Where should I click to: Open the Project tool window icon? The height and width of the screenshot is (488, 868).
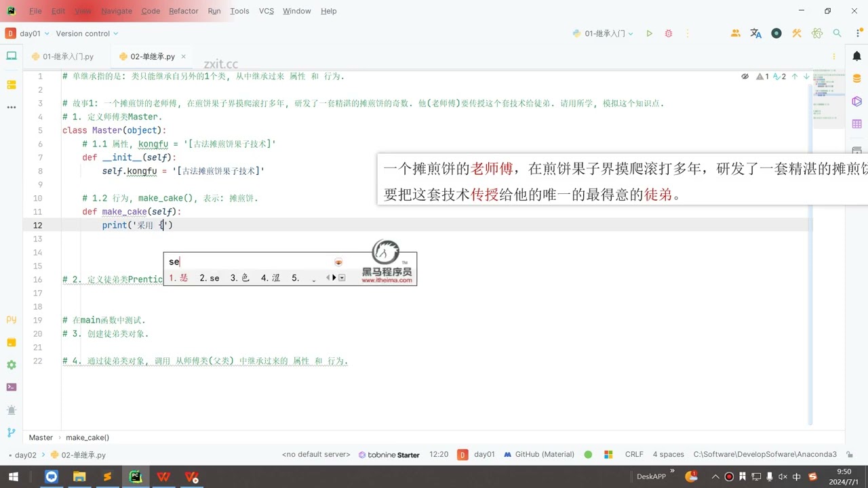[x=11, y=56]
